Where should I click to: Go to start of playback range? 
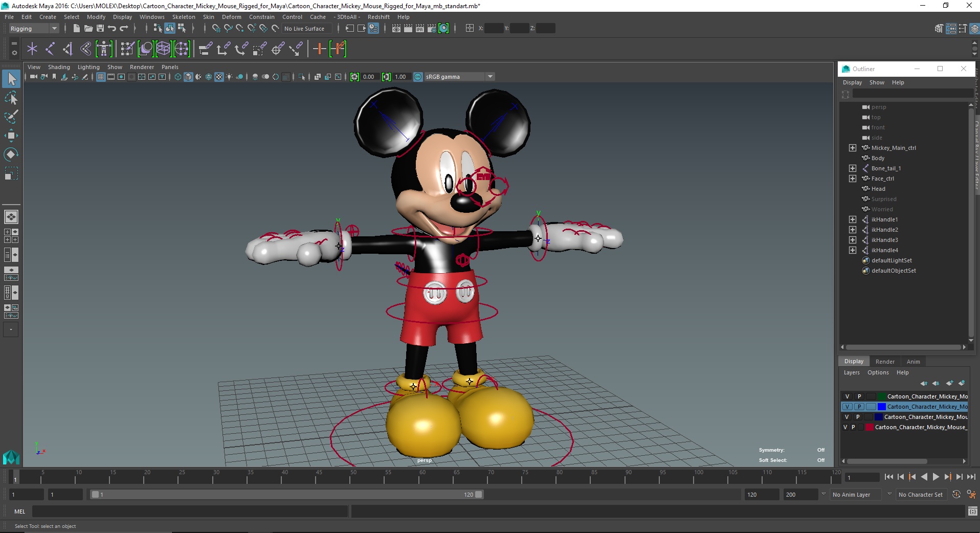[x=889, y=477]
